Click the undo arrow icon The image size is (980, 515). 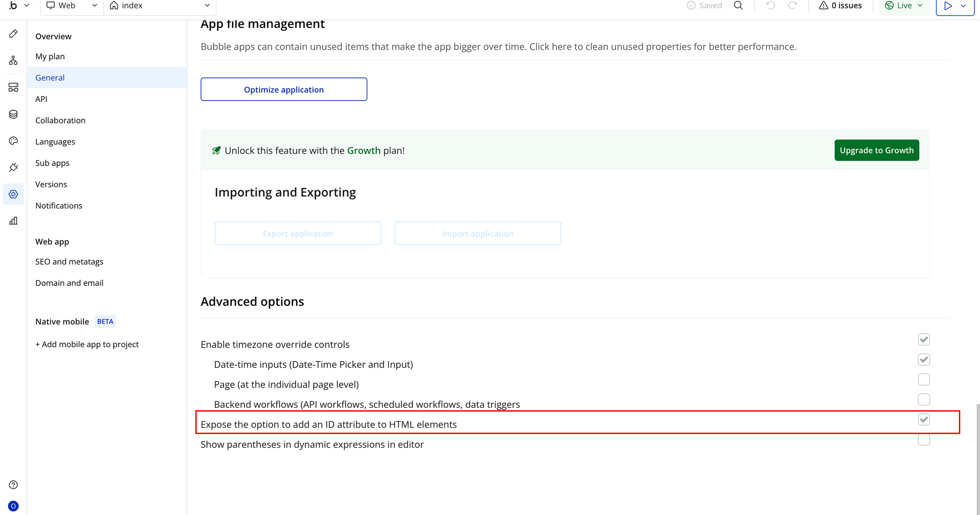(x=770, y=5)
